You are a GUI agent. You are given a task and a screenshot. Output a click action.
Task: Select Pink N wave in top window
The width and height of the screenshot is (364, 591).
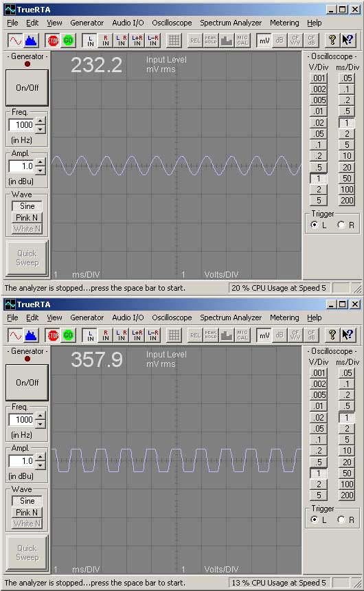click(27, 217)
